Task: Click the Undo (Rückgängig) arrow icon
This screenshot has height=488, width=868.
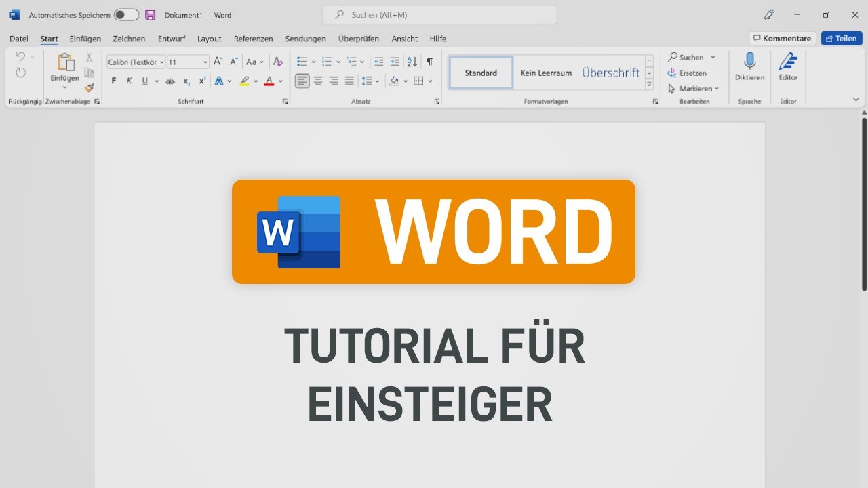Action: [20, 58]
